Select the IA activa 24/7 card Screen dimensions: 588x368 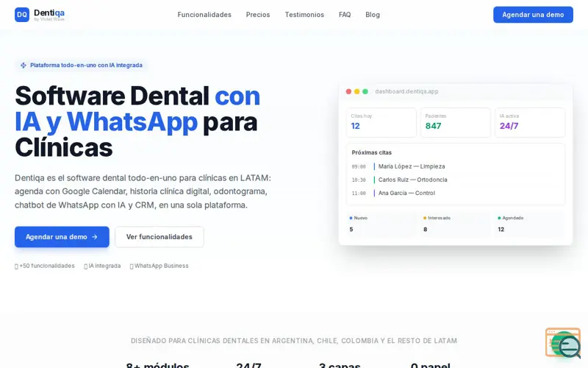coord(530,122)
